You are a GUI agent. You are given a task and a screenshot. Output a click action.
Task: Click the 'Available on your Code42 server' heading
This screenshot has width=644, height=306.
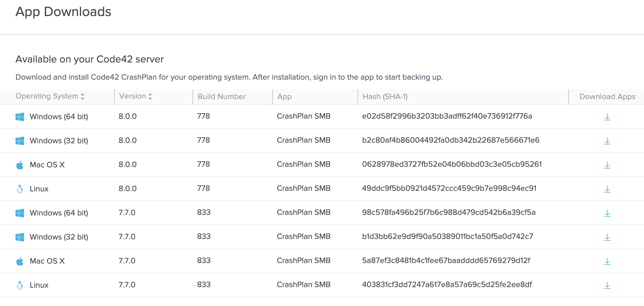click(90, 59)
